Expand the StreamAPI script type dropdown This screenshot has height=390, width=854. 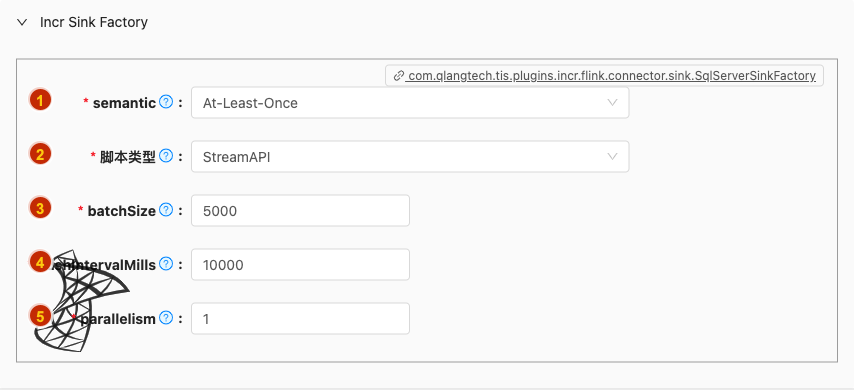point(410,157)
